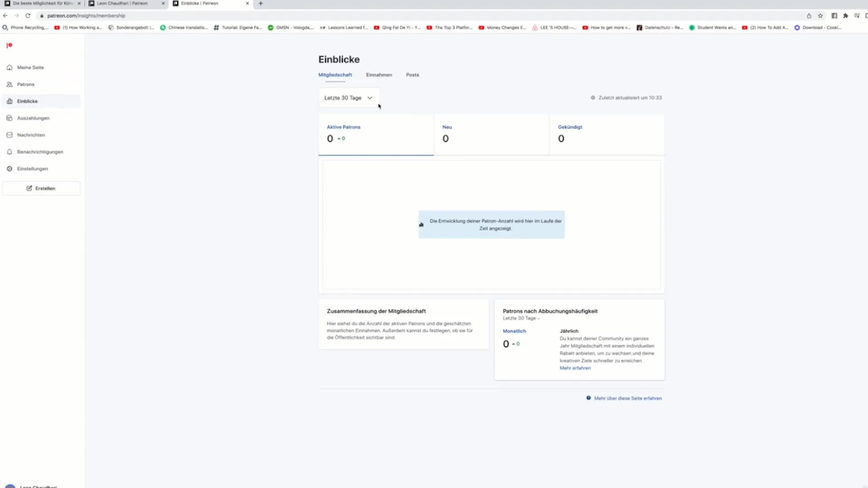This screenshot has height=488, width=868.
Task: Go back with the browser back arrow
Action: click(x=5, y=16)
